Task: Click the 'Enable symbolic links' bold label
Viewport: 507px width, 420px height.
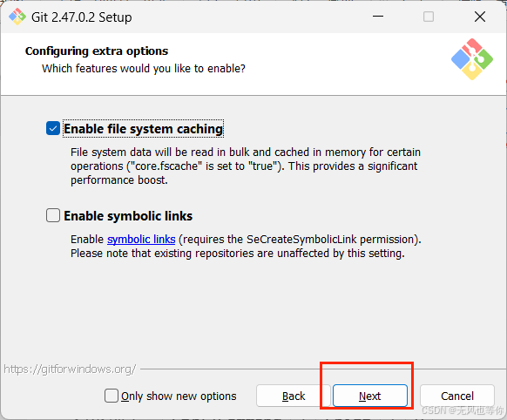Action: [x=128, y=216]
